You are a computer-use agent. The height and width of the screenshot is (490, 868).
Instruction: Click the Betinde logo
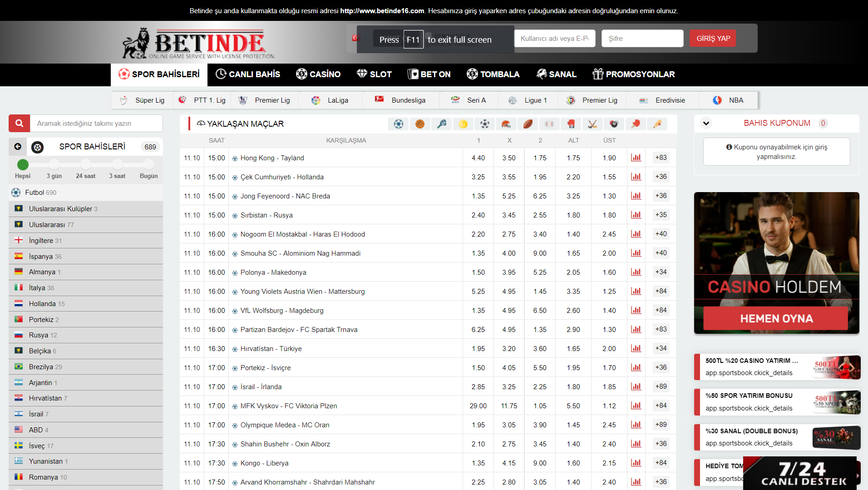(199, 43)
